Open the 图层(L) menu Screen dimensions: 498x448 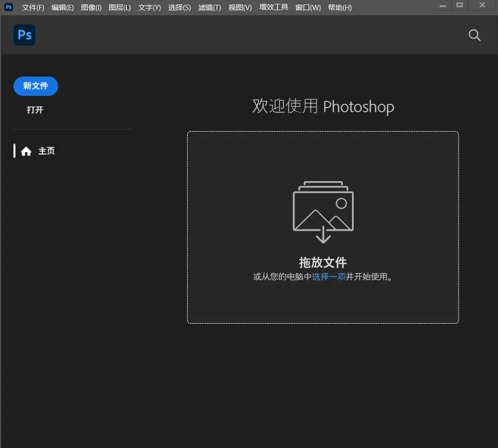(x=120, y=7)
